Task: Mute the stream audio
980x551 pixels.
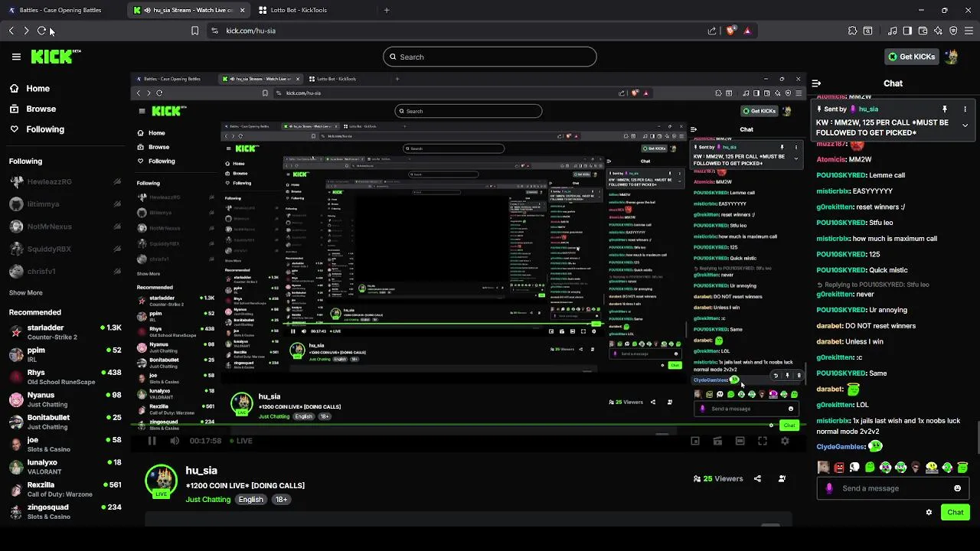Action: (x=175, y=441)
